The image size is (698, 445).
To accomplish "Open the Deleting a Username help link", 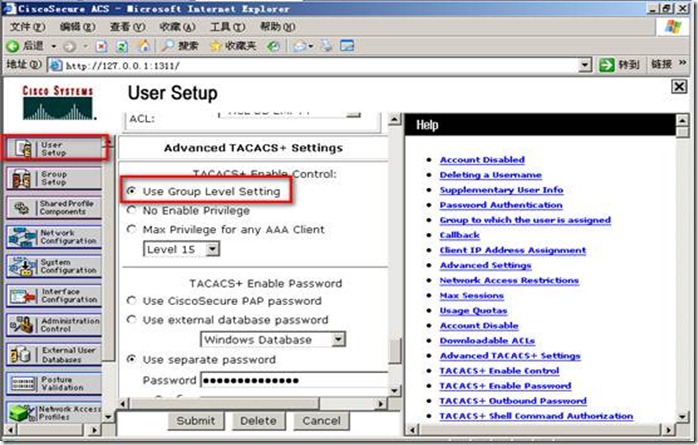I will click(491, 175).
